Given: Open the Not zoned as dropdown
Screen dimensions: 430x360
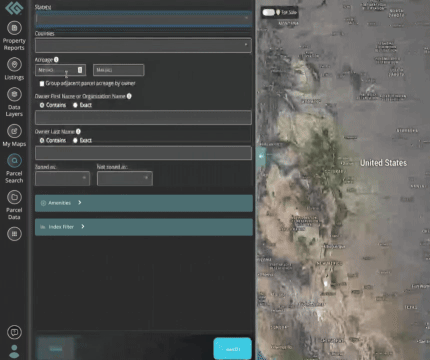Looking at the screenshot, I should [125, 178].
